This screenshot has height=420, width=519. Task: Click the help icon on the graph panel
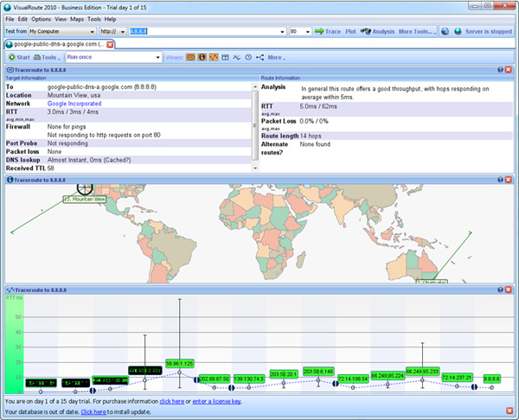pyautogui.click(x=501, y=290)
